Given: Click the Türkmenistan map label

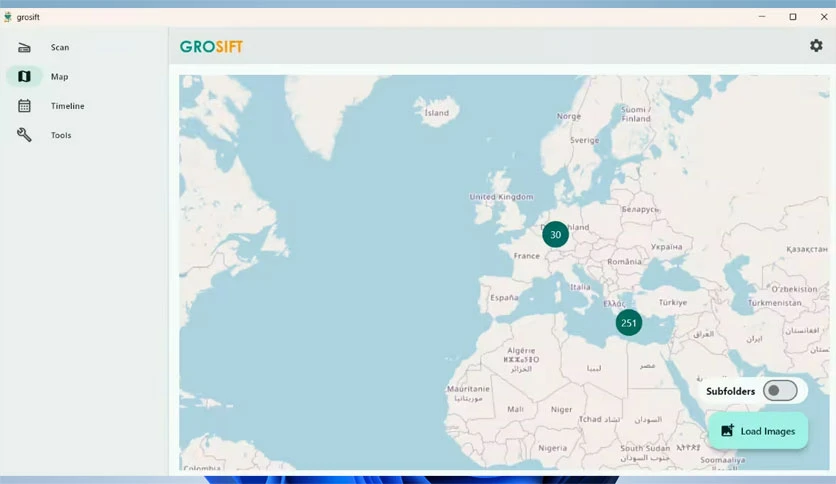Looking at the screenshot, I should click(x=774, y=303).
